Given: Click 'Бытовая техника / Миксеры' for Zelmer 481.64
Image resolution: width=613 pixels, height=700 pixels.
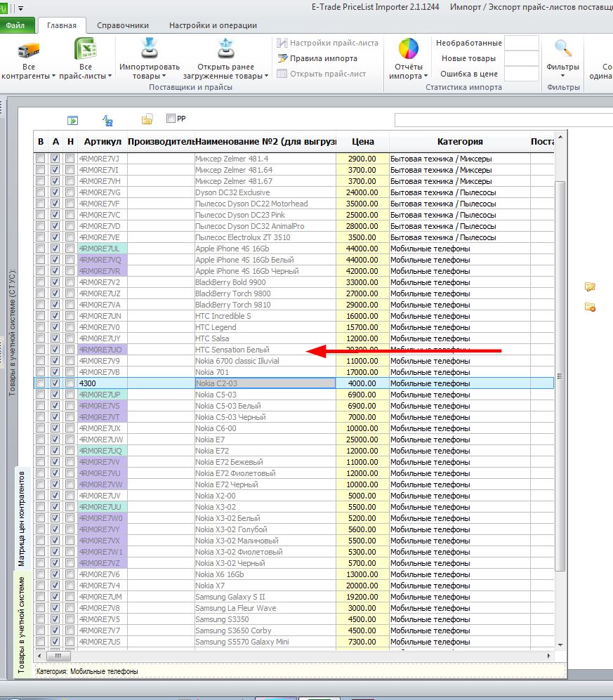Looking at the screenshot, I should pos(460,170).
